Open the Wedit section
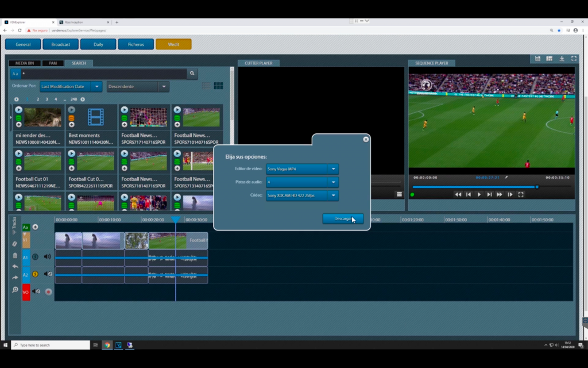The width and height of the screenshot is (588, 368). click(x=173, y=44)
